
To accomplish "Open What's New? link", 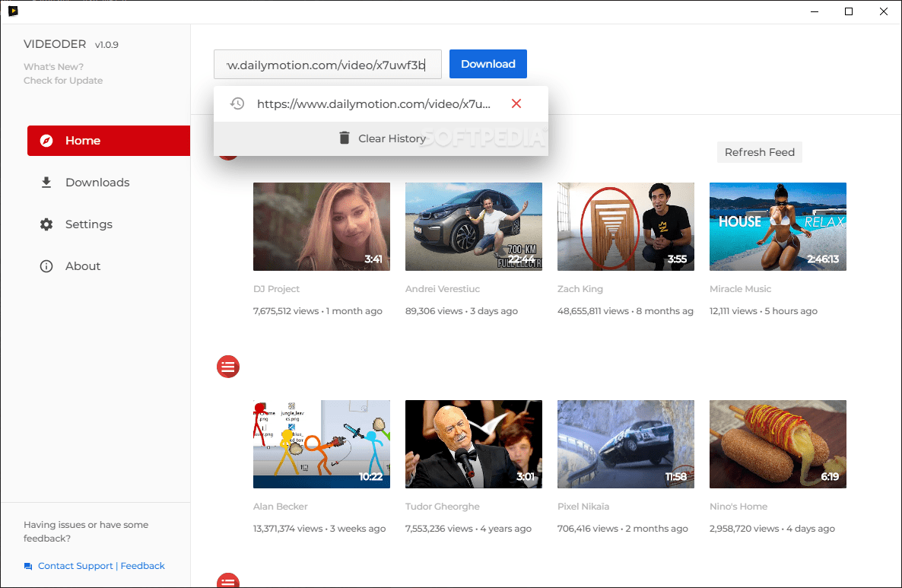I will 53,67.
